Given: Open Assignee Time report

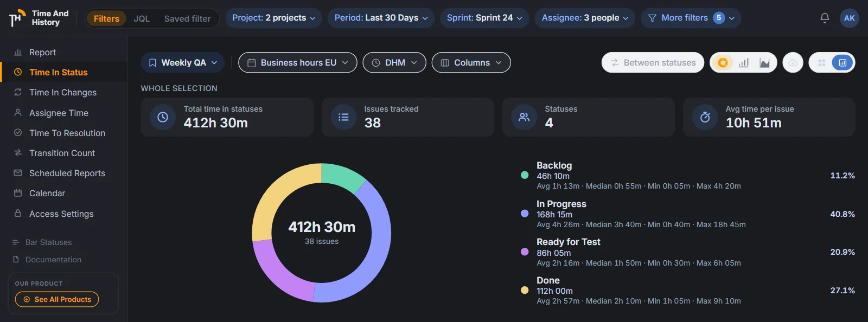Looking at the screenshot, I should [x=63, y=113].
